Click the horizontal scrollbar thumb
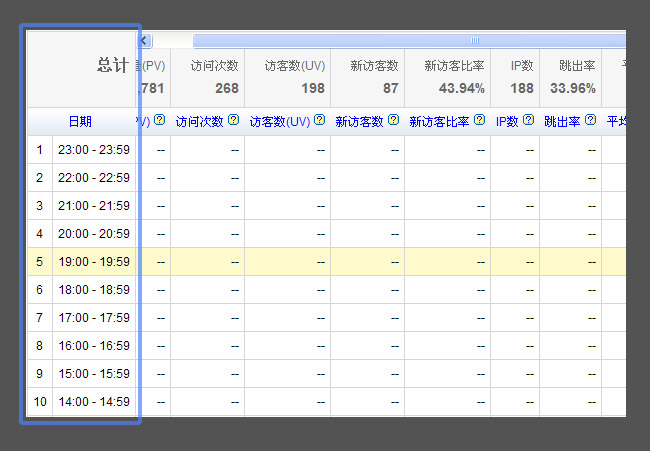Viewport: 650px width, 451px height. (409, 41)
